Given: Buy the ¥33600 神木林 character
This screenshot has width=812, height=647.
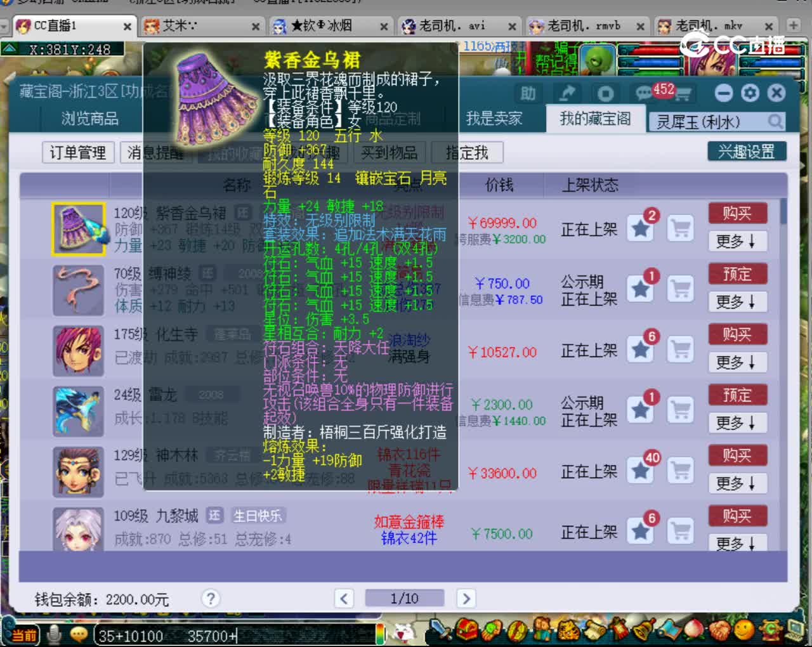Looking at the screenshot, I should click(737, 455).
